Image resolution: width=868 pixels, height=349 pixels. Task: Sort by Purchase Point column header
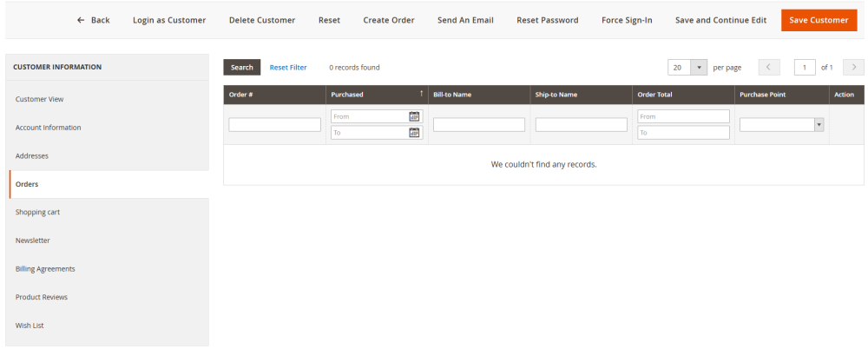(x=782, y=95)
